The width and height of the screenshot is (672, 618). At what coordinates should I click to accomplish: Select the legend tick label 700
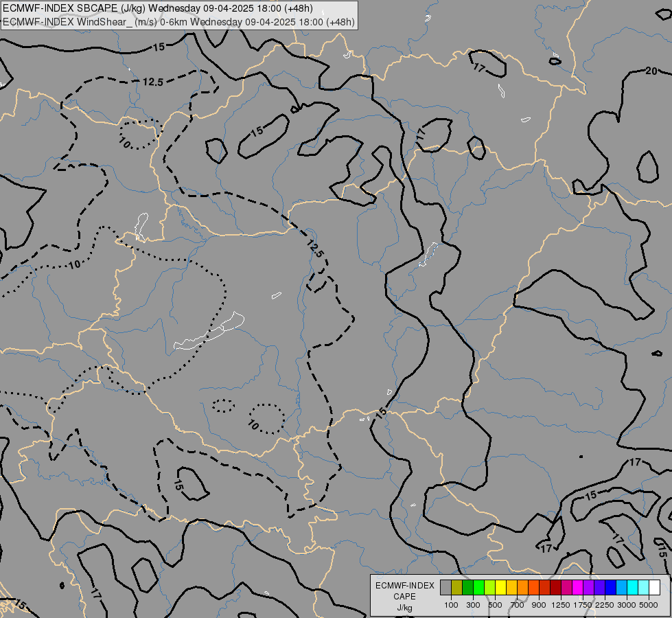point(517,605)
